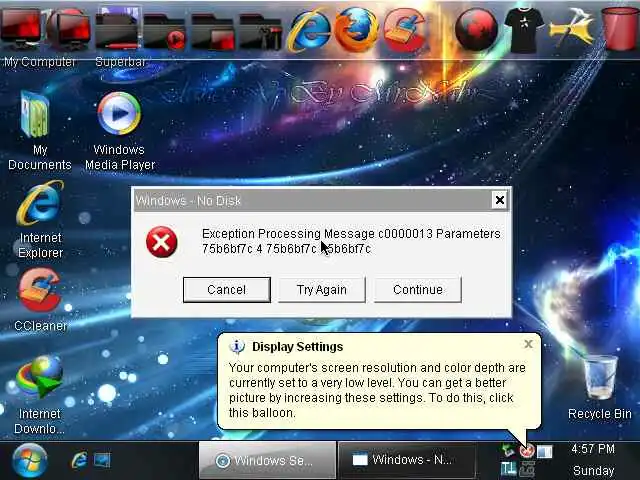Open the Superbar folder icon in dock
The height and width of the screenshot is (480, 640).
click(118, 29)
